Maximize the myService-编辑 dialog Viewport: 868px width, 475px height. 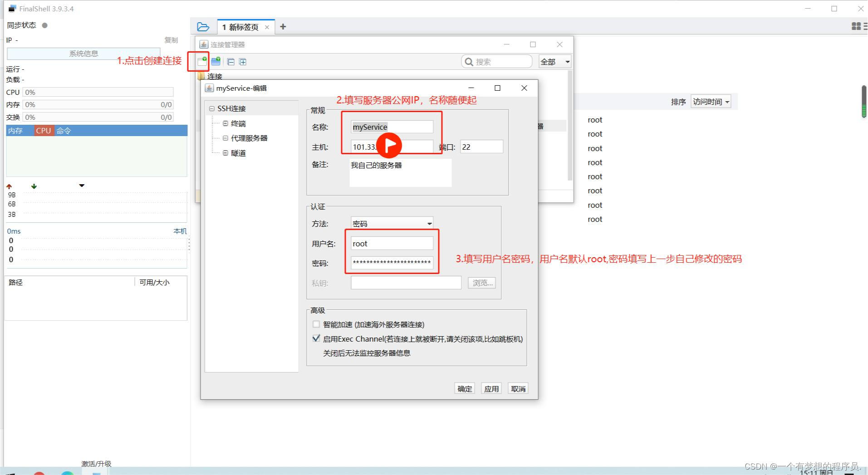pos(497,88)
